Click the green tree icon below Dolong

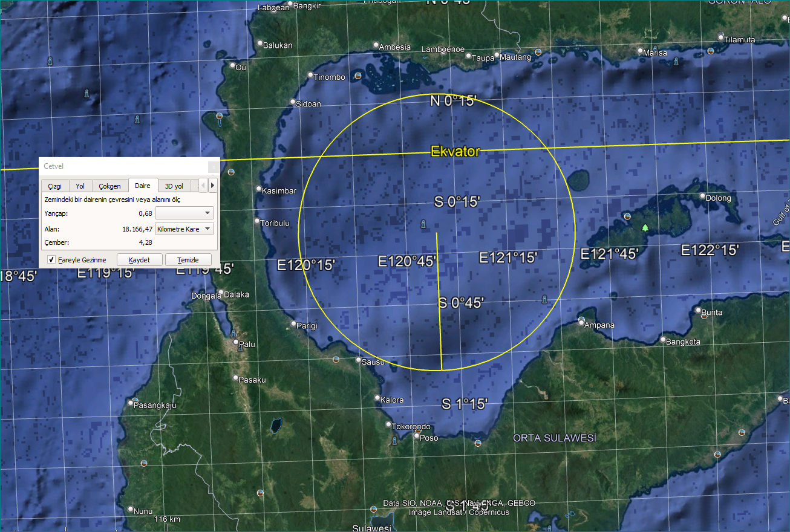645,227
